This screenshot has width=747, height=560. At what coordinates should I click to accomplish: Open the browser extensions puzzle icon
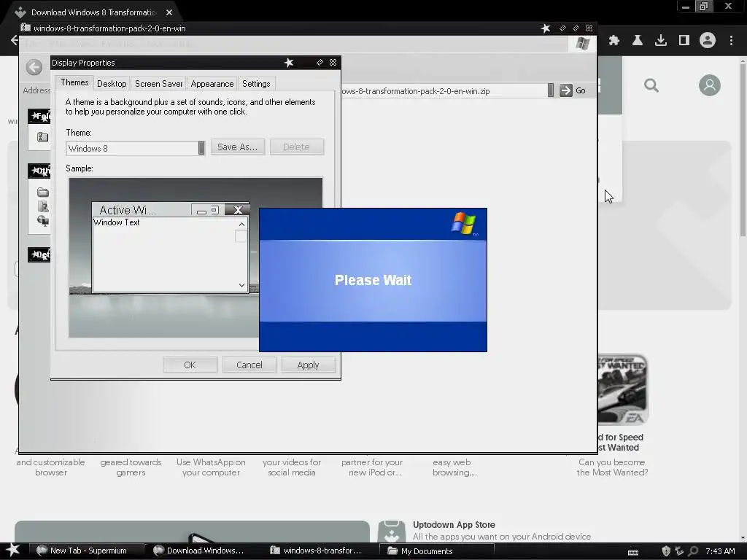click(614, 41)
